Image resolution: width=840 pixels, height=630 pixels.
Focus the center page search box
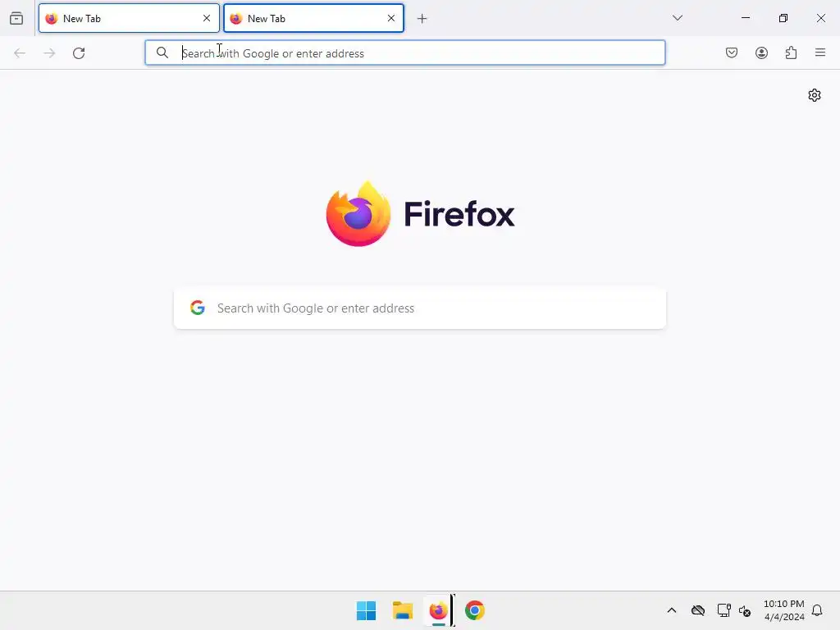420,308
